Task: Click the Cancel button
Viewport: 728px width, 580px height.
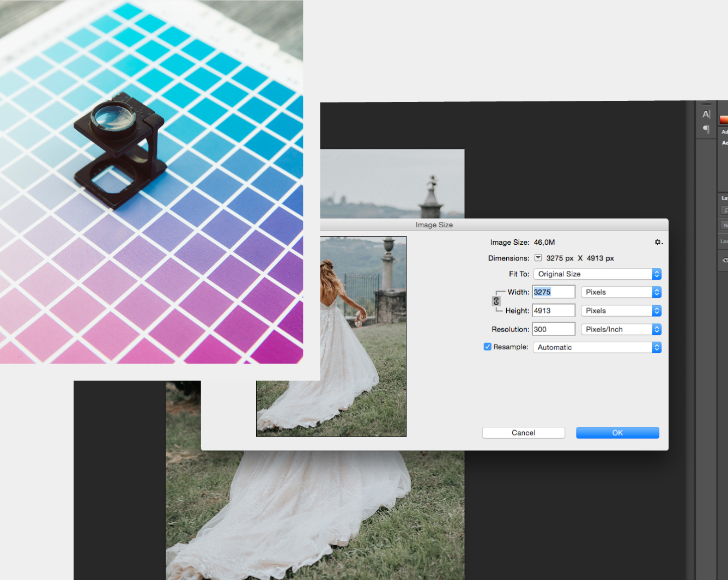Action: click(523, 433)
